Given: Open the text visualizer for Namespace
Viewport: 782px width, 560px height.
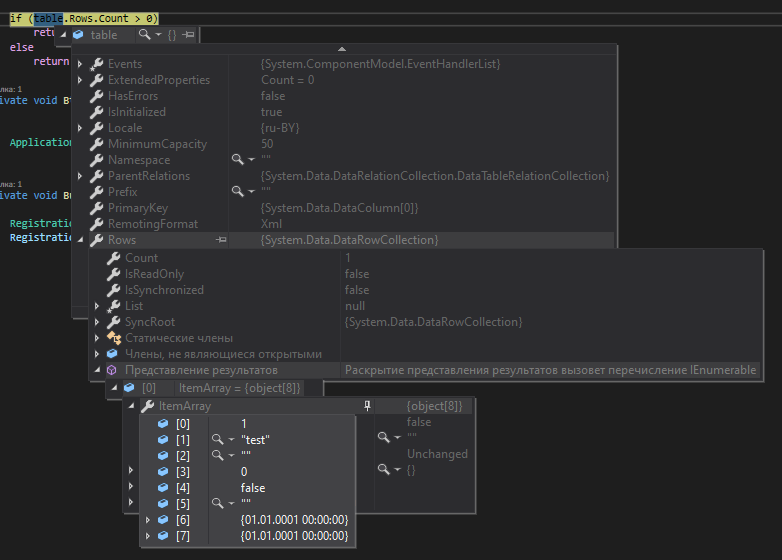Looking at the screenshot, I should [x=238, y=160].
